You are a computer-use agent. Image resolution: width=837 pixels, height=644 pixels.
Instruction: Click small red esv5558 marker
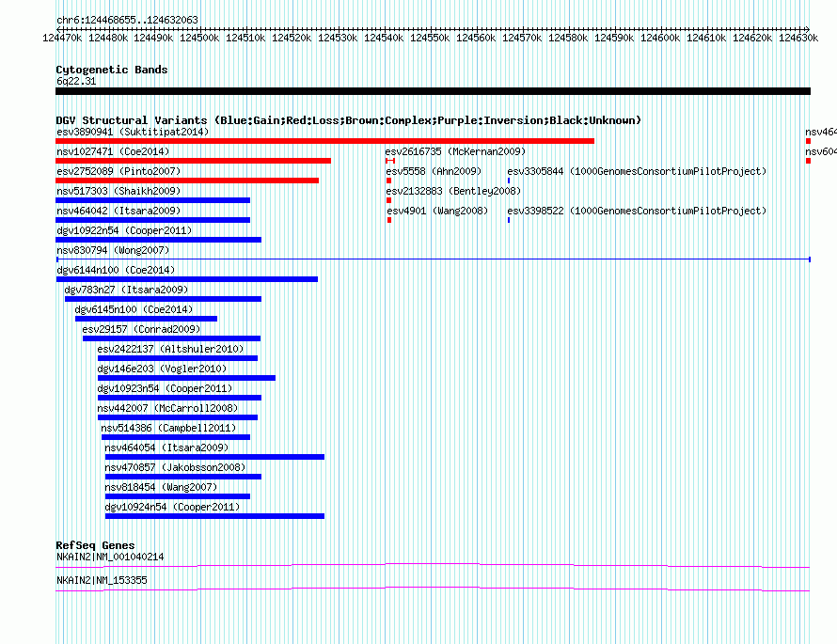pyautogui.click(x=388, y=181)
